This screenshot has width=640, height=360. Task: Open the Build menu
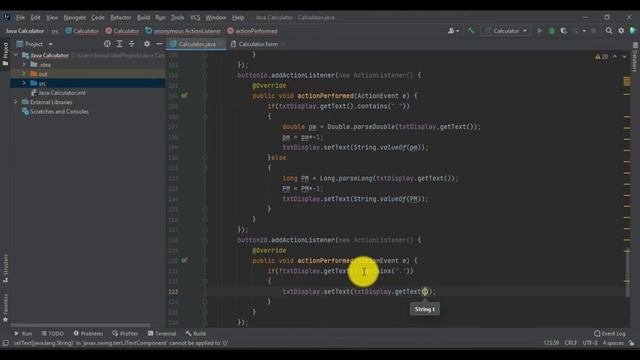coord(143,18)
